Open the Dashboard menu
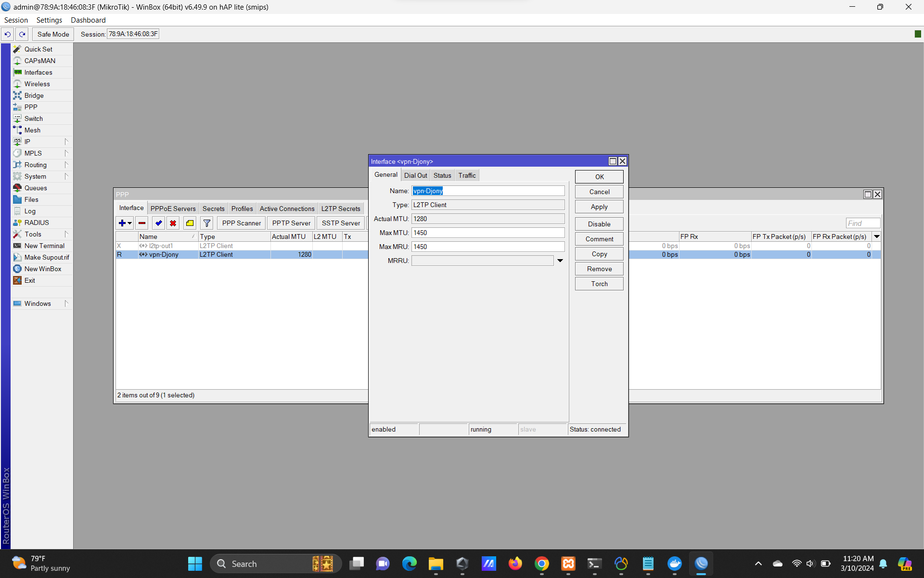The image size is (924, 578). tap(88, 20)
